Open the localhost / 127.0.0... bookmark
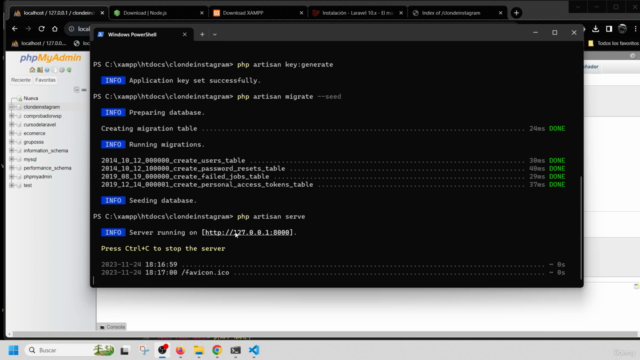This screenshot has width=640, height=360. pos(39,43)
